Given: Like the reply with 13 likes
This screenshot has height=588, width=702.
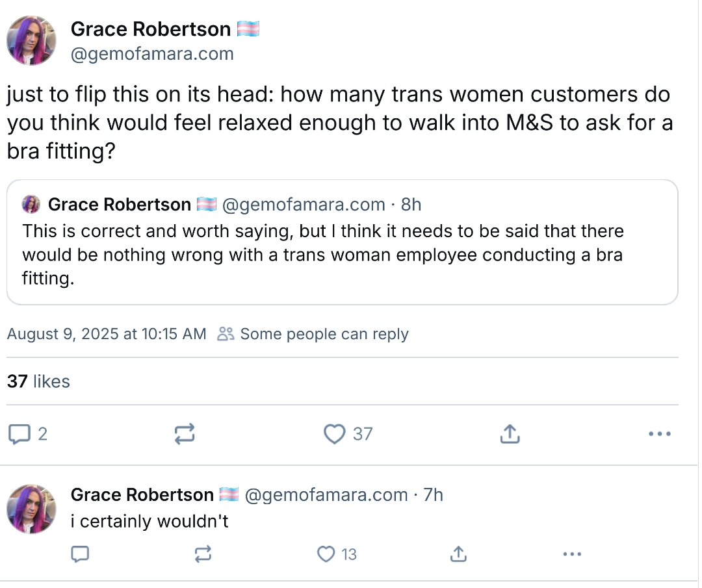Looking at the screenshot, I should pyautogui.click(x=326, y=554).
